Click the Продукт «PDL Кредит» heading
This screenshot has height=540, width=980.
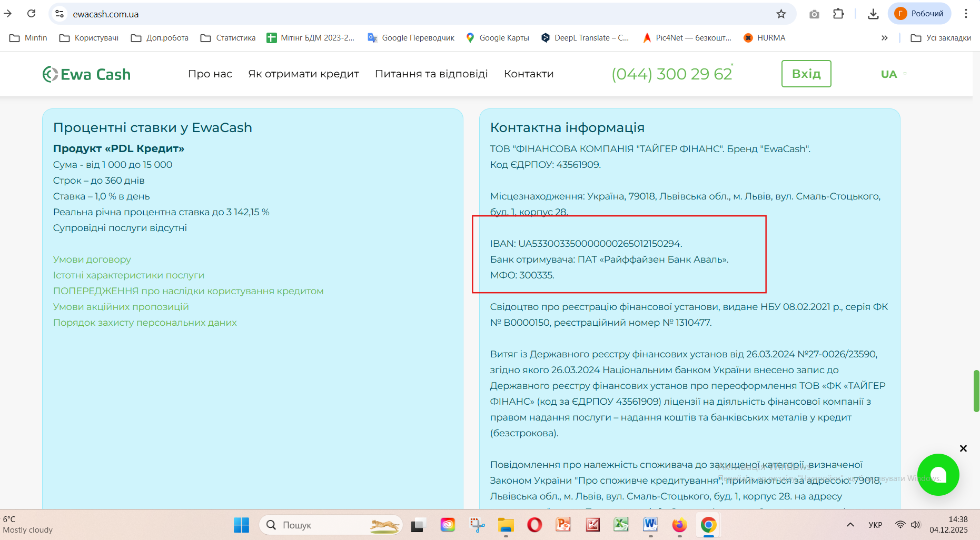(118, 149)
